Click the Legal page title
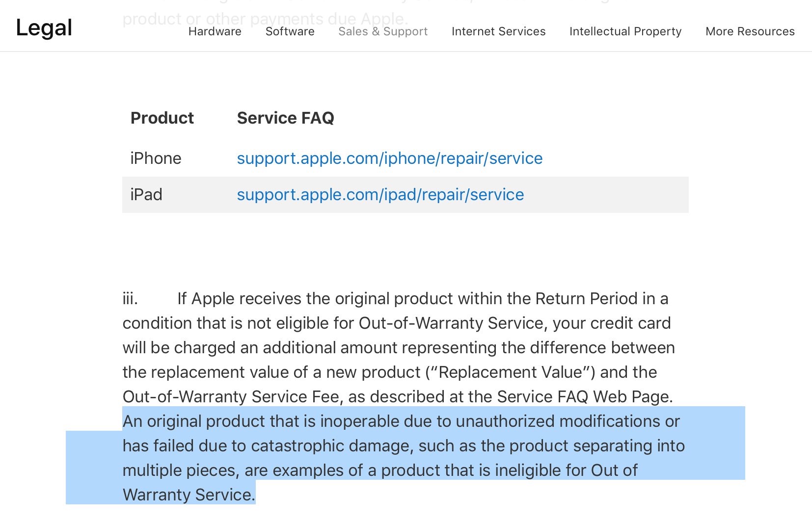 click(44, 27)
